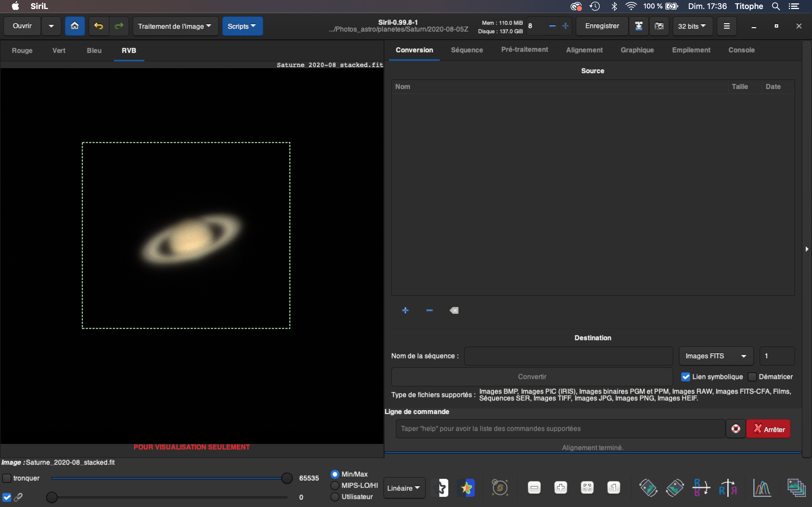Switch to the Empilement tab
The height and width of the screenshot is (507, 812).
click(691, 50)
